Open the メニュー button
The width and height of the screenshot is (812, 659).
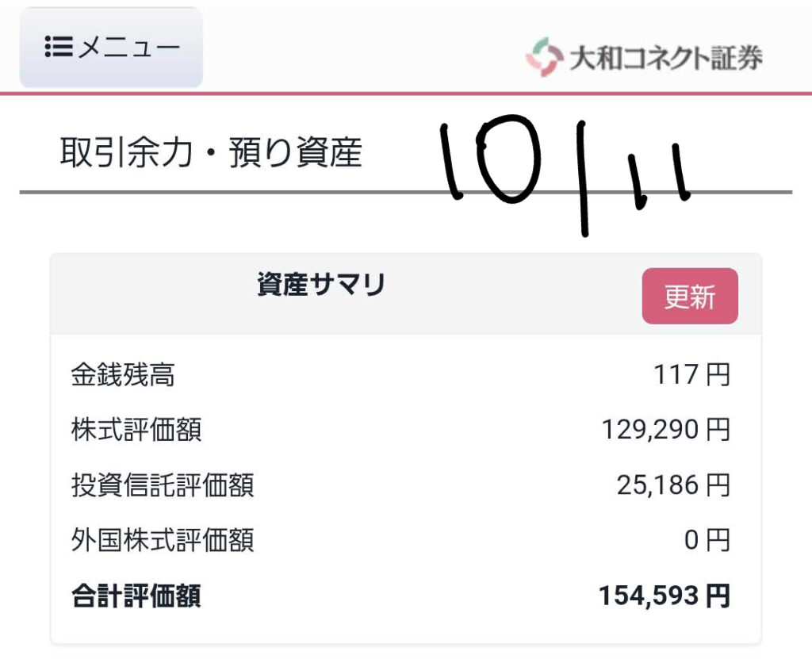111,48
